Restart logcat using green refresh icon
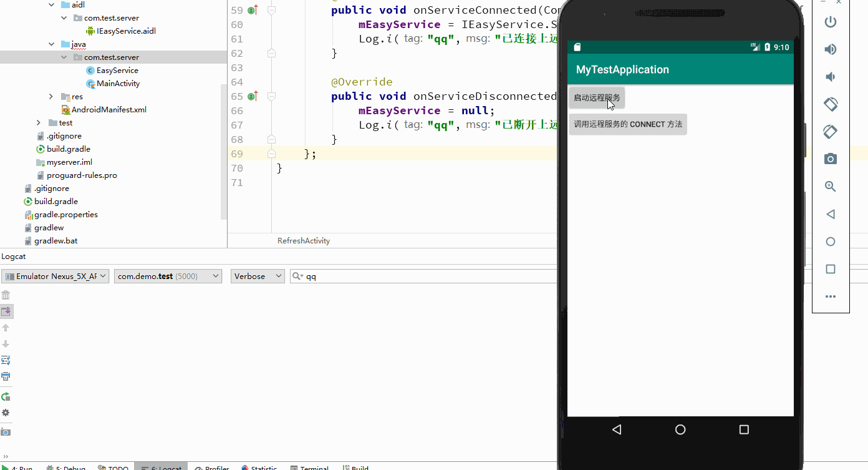This screenshot has height=470, width=868. pyautogui.click(x=6, y=396)
